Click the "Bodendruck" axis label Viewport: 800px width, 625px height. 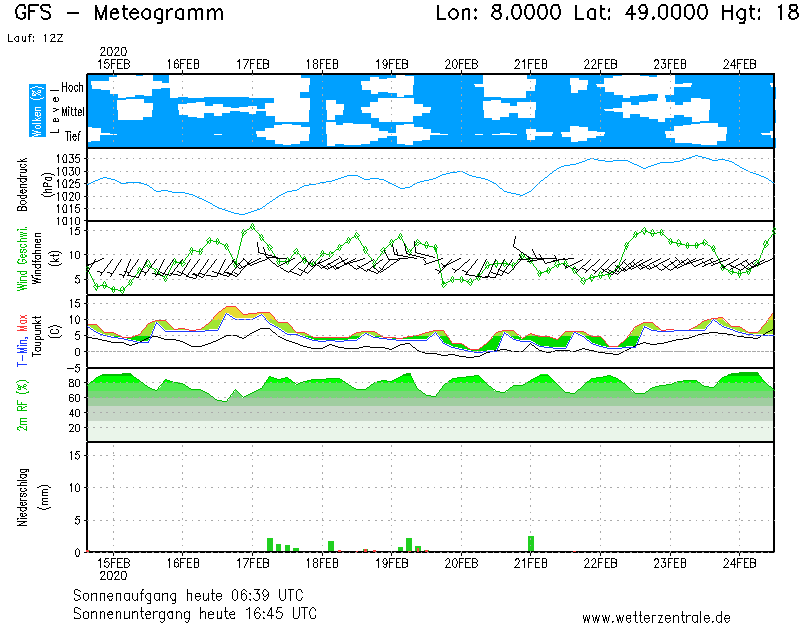coord(22,185)
